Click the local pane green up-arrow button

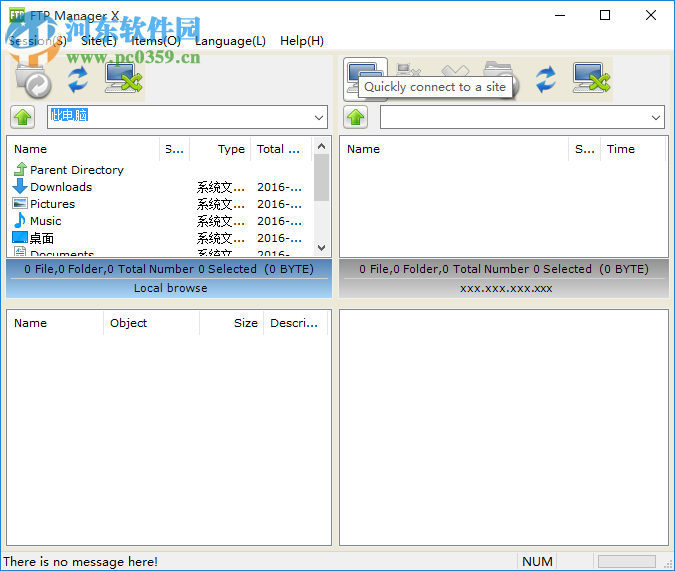click(23, 117)
